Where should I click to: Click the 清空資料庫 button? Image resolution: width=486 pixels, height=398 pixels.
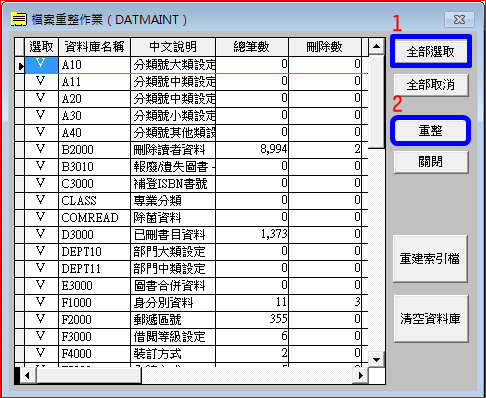coord(431,319)
